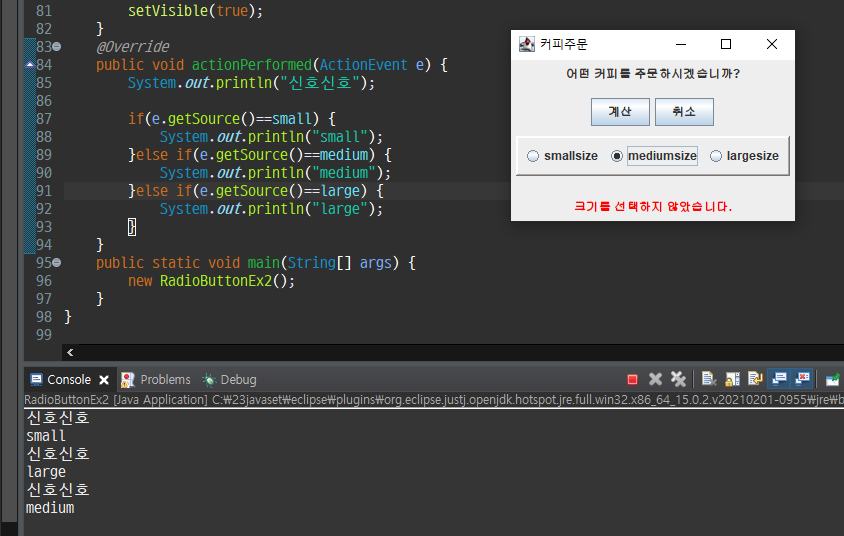Select the smallsize radio button

click(x=533, y=156)
